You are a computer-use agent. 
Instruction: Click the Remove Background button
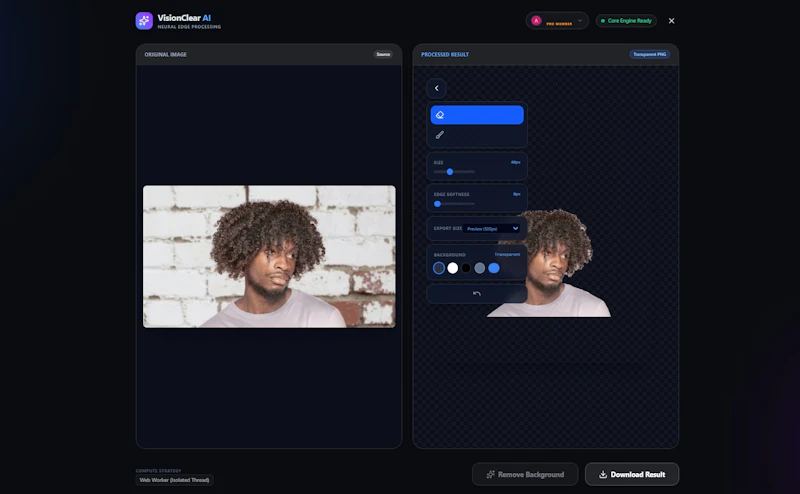(525, 474)
